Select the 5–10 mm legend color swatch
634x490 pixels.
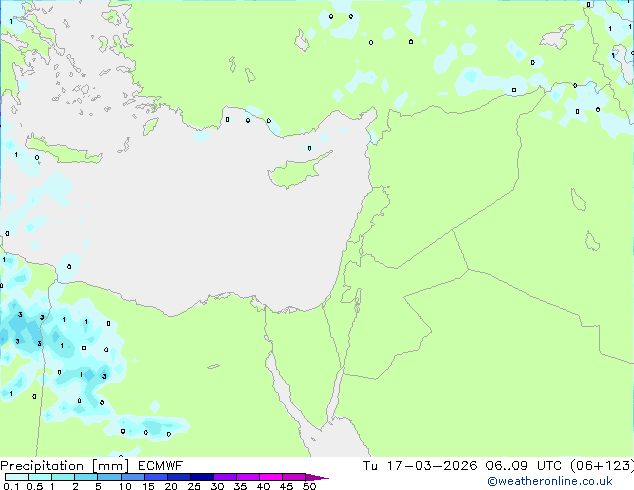point(109,477)
